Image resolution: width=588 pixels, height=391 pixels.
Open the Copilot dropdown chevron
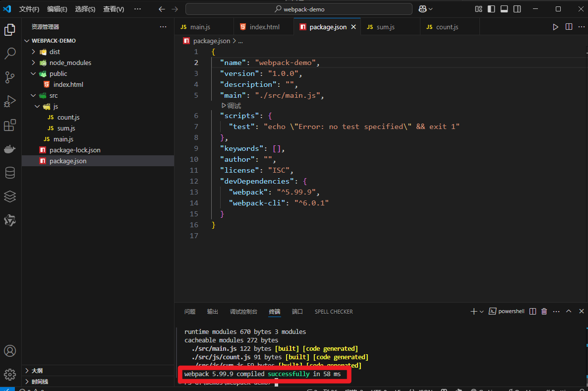(430, 9)
